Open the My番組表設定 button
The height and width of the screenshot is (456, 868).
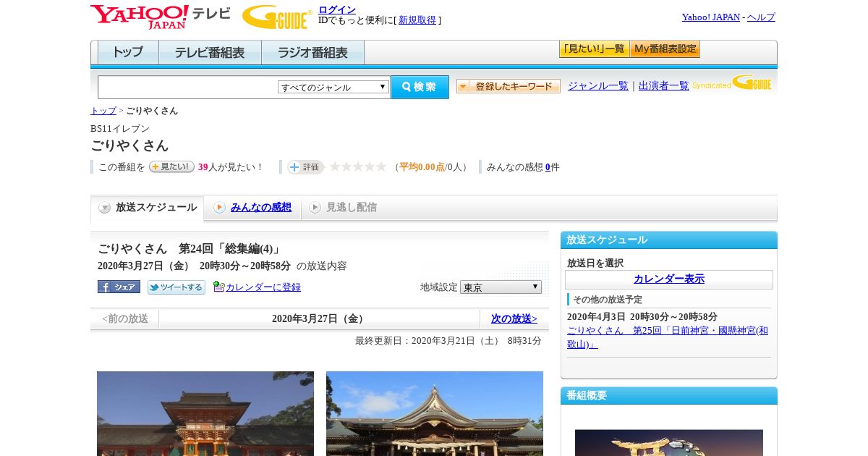[x=665, y=49]
